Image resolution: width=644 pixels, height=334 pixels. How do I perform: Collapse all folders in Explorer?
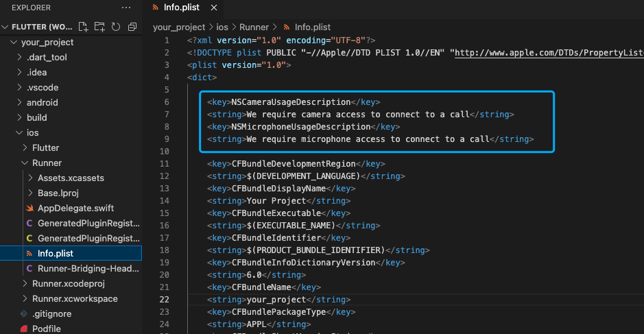pyautogui.click(x=130, y=27)
